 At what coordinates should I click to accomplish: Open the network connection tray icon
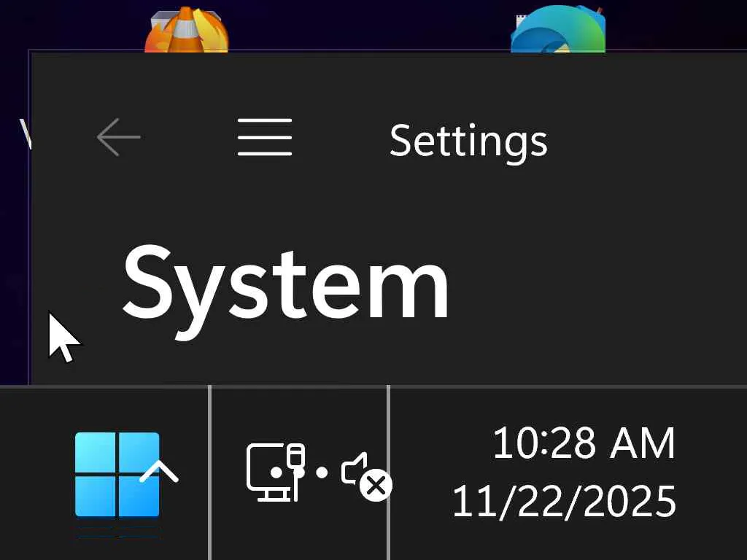pos(275,472)
